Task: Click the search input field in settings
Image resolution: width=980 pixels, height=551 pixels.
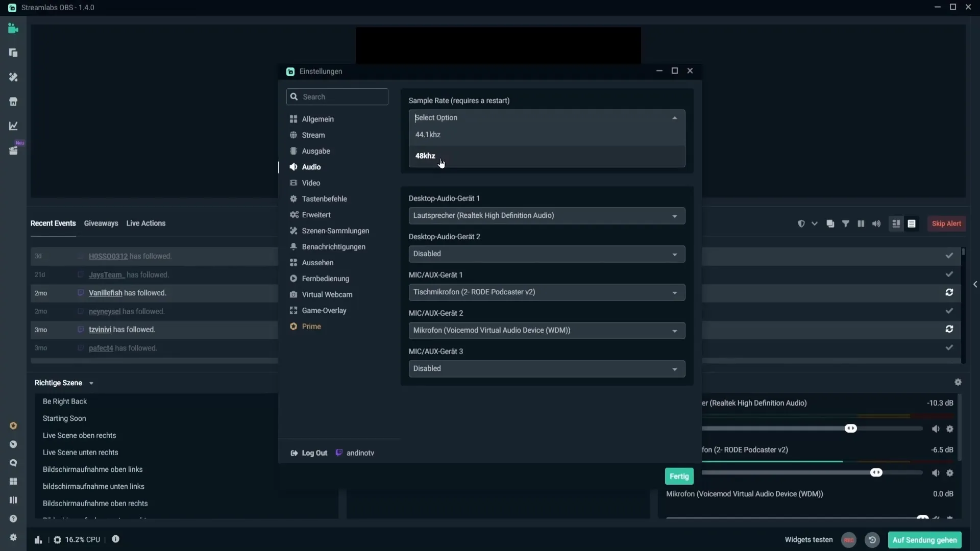Action: click(337, 96)
